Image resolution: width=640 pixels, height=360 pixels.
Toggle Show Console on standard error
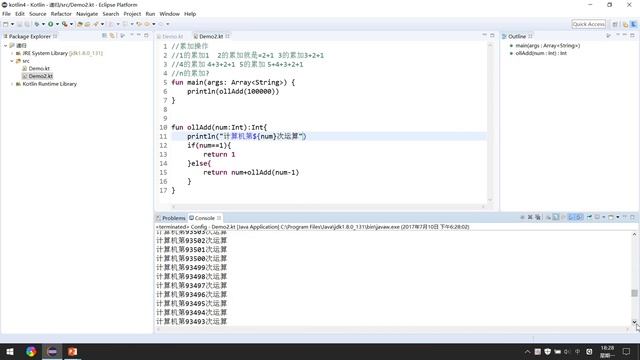579,217
